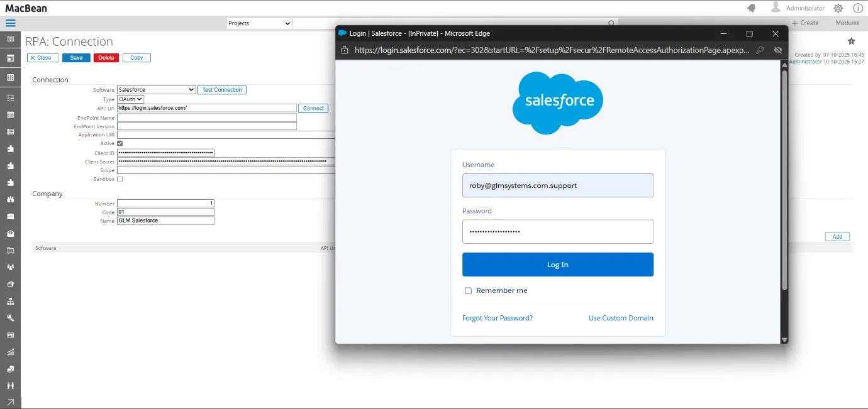Screen dimensions: 868x409
Task: Open the Use Custom Domain link
Action: click(621, 318)
